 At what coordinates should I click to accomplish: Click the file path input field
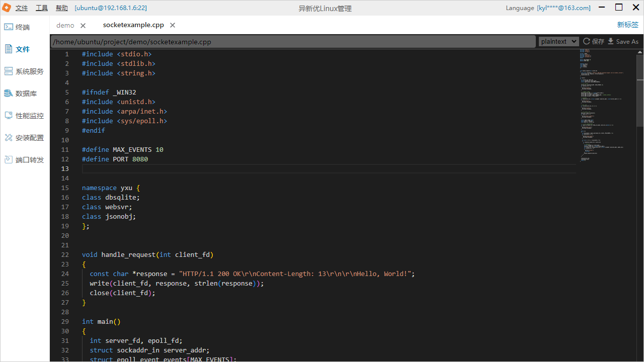[x=293, y=42]
